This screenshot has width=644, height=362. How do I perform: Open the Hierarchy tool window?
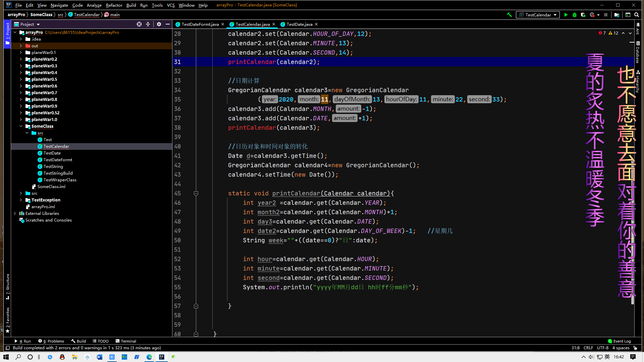coord(638,81)
